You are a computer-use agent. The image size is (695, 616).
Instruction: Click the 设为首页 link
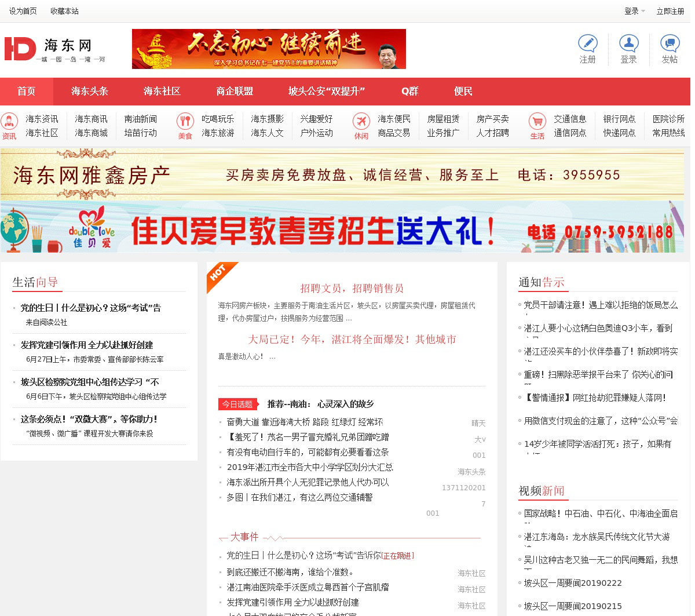23,11
